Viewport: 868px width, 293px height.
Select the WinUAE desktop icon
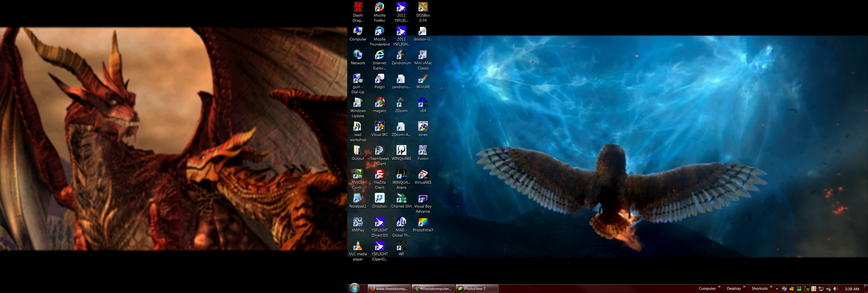[423, 79]
